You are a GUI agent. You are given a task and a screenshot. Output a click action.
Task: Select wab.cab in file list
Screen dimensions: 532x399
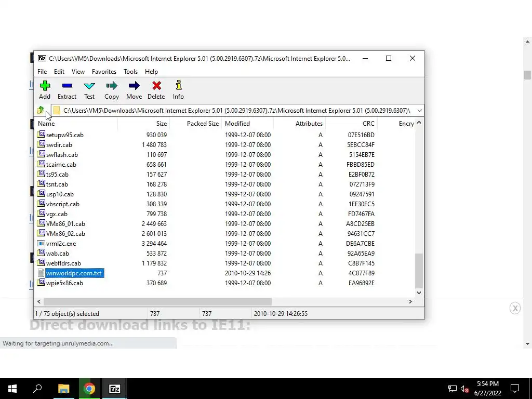[57, 253]
